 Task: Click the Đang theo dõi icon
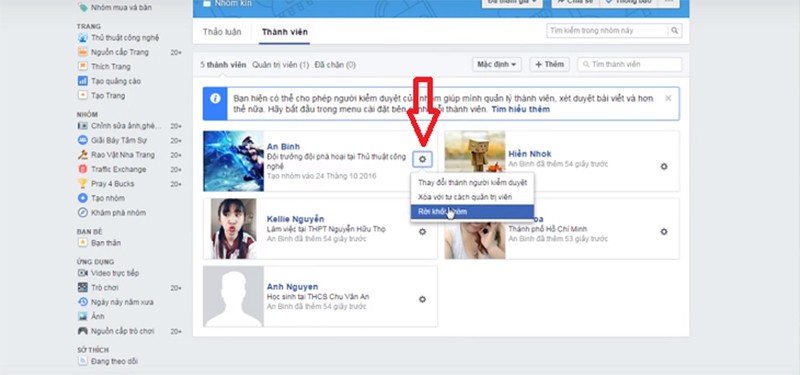(x=83, y=361)
